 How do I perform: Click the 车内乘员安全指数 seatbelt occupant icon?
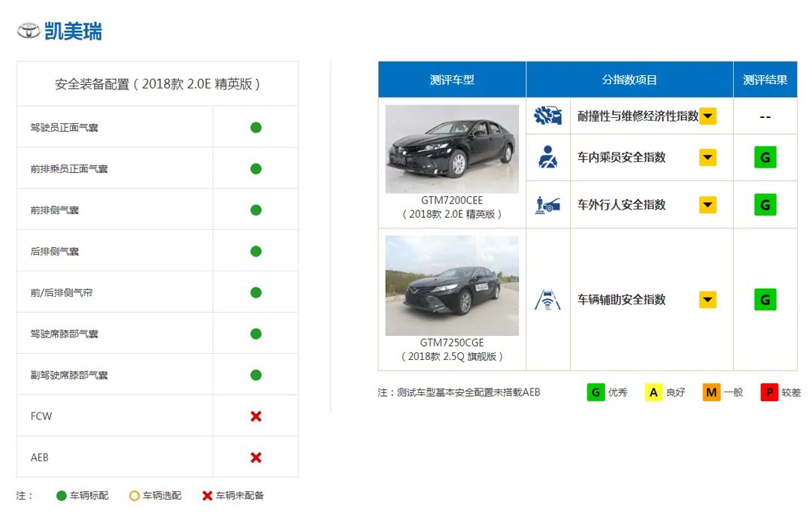(x=548, y=157)
